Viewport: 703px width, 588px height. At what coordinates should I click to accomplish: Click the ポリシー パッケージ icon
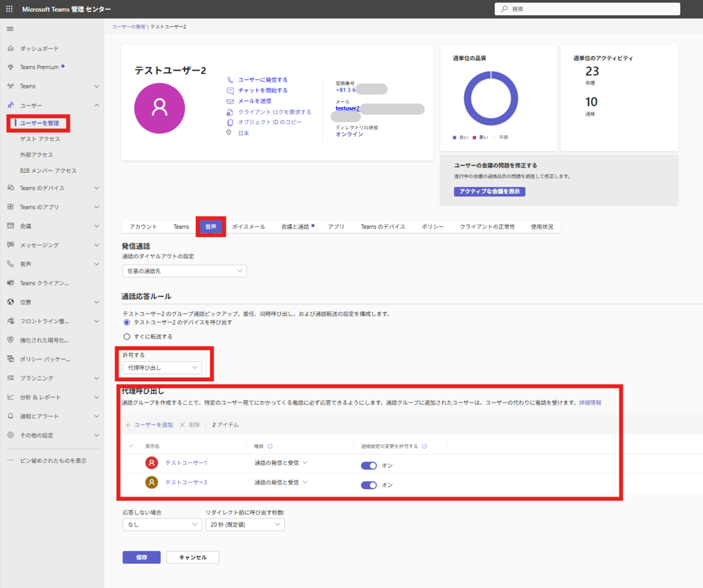coord(10,359)
